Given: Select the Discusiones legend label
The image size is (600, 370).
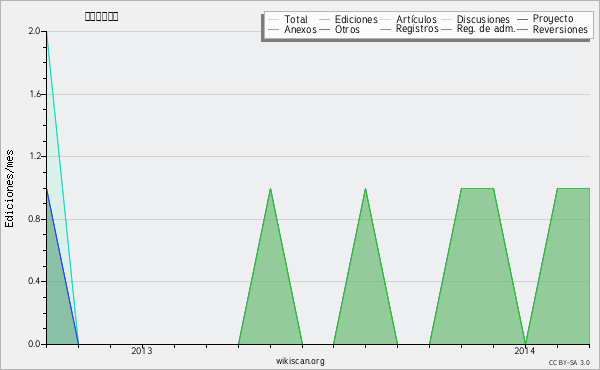Looking at the screenshot, I should (483, 19).
